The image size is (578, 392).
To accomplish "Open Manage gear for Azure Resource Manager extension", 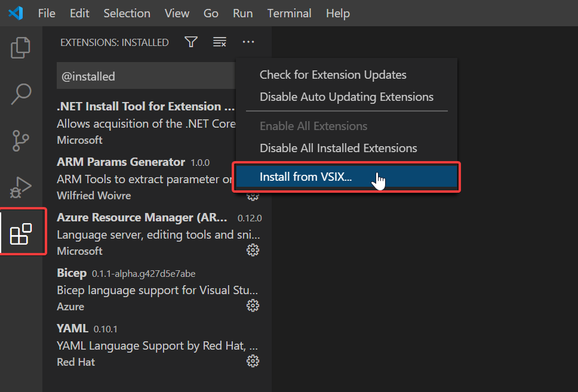I will tap(253, 251).
